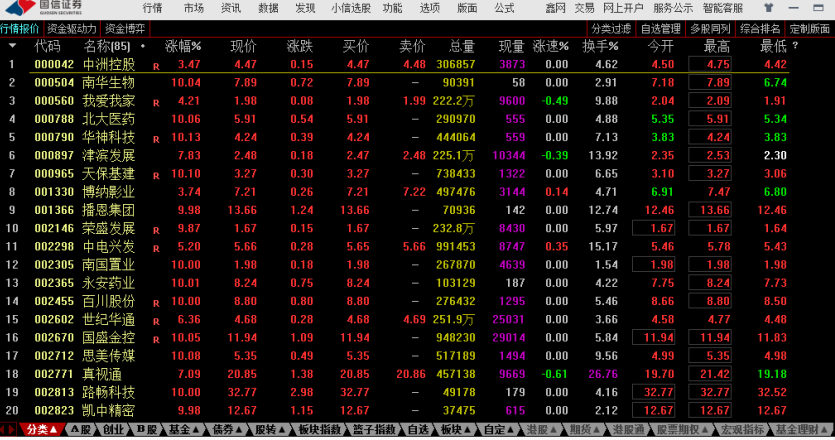Click the tab-strip scroll right arrow
835x440 pixels.
pyautogui.click(x=12, y=429)
